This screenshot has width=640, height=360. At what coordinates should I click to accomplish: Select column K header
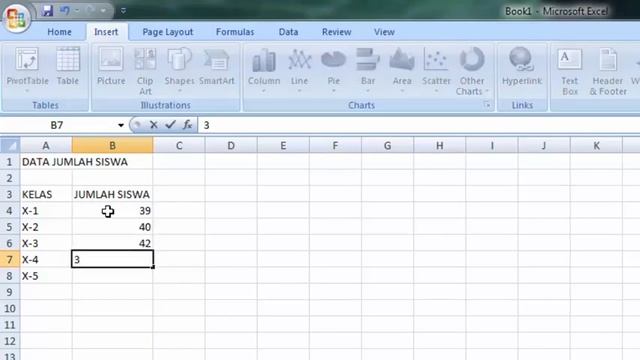pos(596,146)
